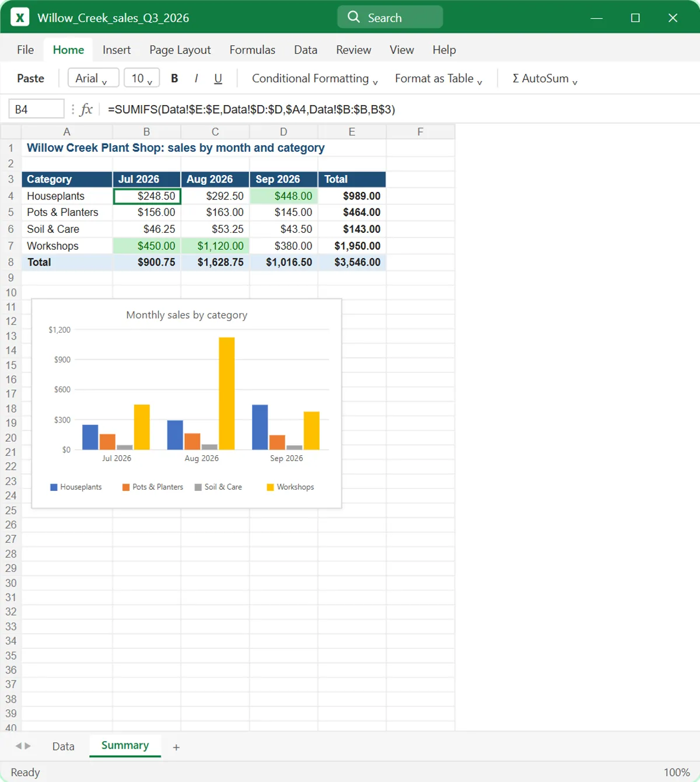Click the orange Pots & Planters legend swatch
This screenshot has width=700, height=782.
click(x=126, y=487)
